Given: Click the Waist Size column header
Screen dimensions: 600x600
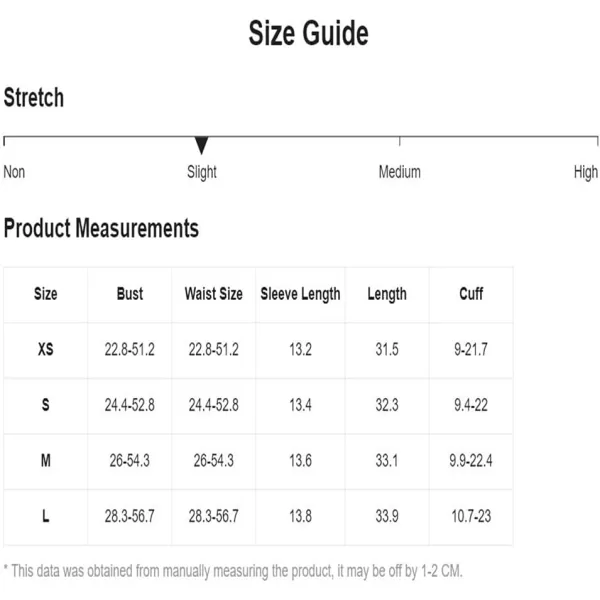Looking at the screenshot, I should pyautogui.click(x=214, y=294).
